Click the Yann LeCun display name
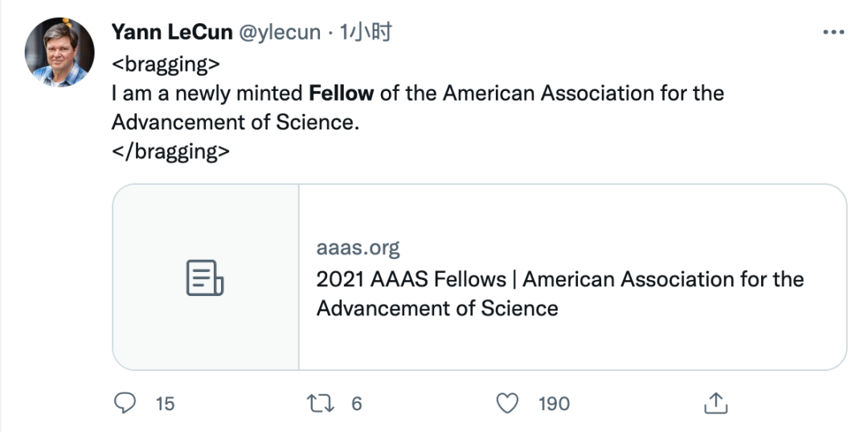This screenshot has width=868, height=432. (x=172, y=32)
